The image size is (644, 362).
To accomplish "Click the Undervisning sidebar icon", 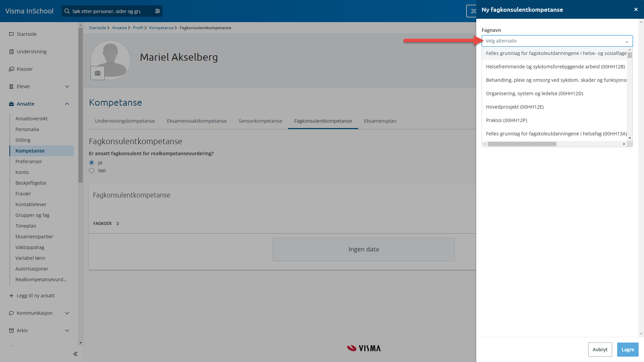I will (x=11, y=52).
